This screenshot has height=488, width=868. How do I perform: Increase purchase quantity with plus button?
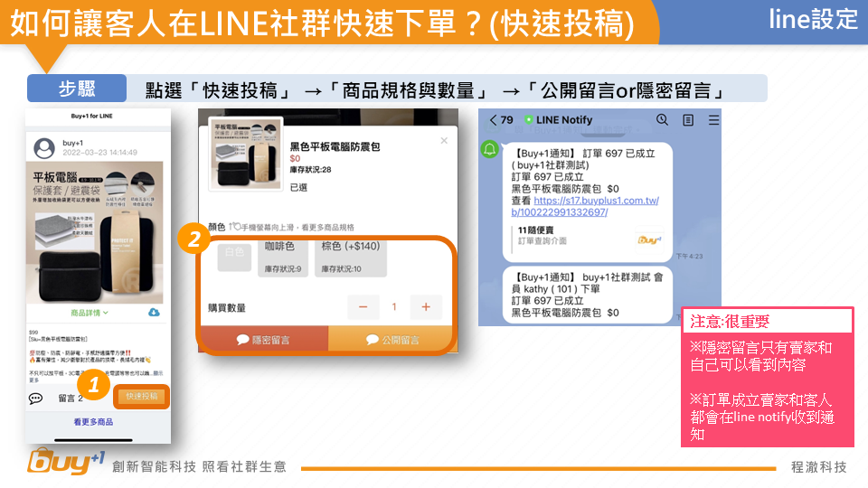425,307
